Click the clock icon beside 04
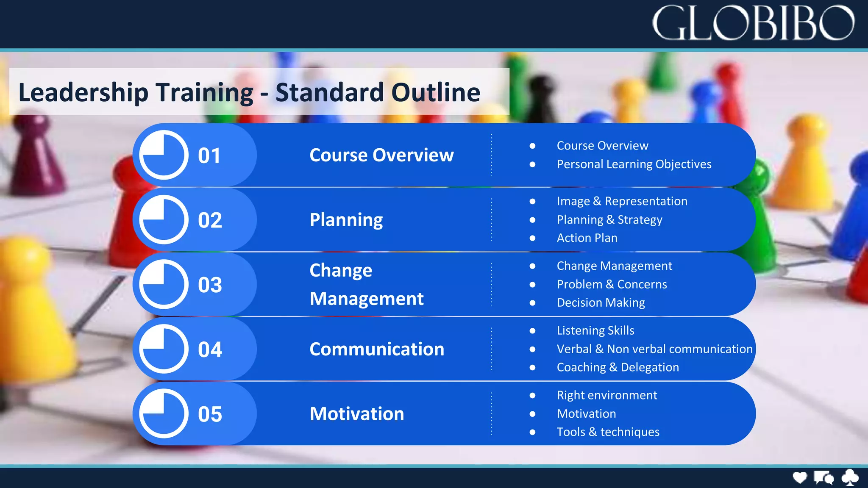This screenshot has width=868, height=488. [164, 349]
